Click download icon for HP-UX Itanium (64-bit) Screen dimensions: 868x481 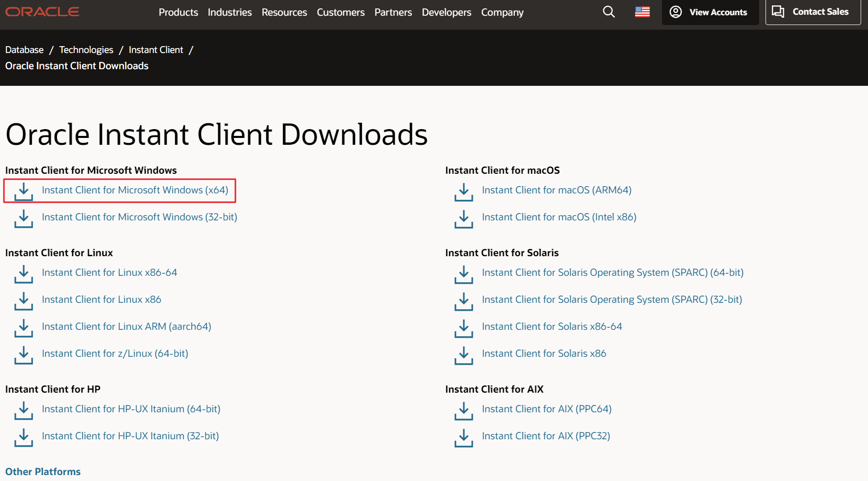point(24,411)
